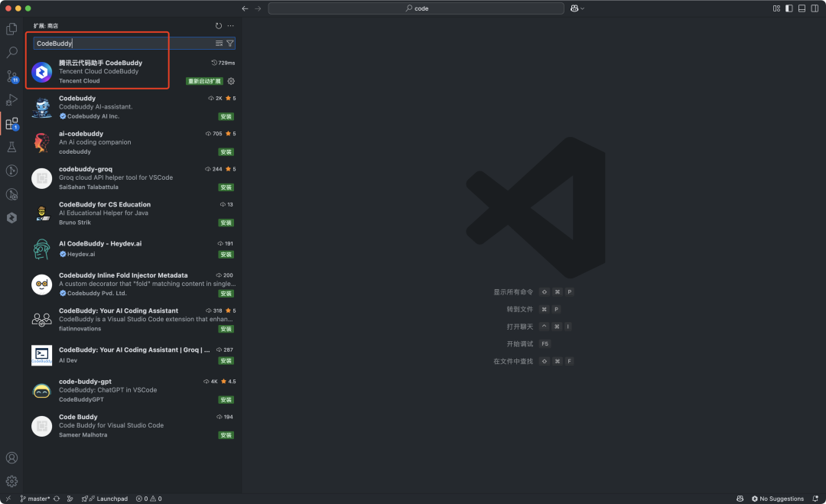Open the Tencent CodeBuddy manage gear
The image size is (826, 504).
pyautogui.click(x=231, y=81)
